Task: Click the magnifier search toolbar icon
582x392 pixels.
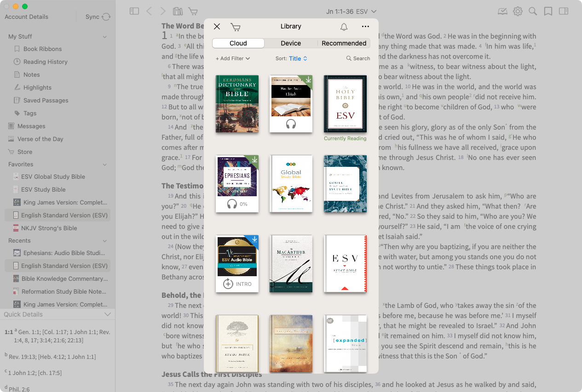Action: click(x=533, y=11)
